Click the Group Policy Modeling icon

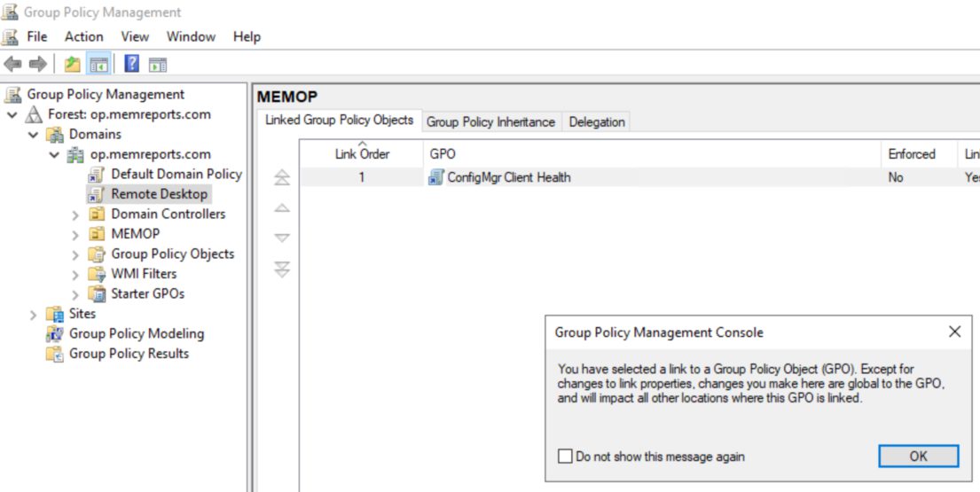55,334
